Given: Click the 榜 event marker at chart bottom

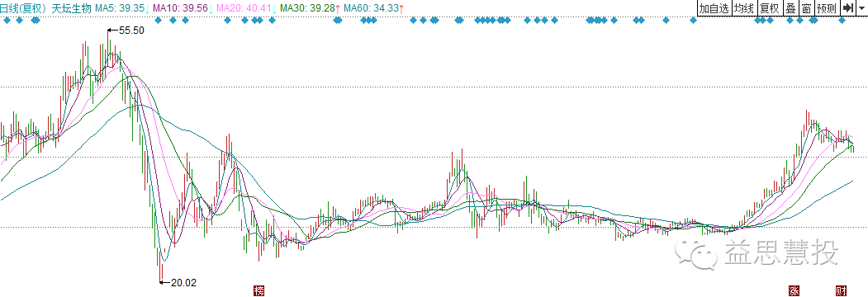Looking at the screenshot, I should (259, 291).
